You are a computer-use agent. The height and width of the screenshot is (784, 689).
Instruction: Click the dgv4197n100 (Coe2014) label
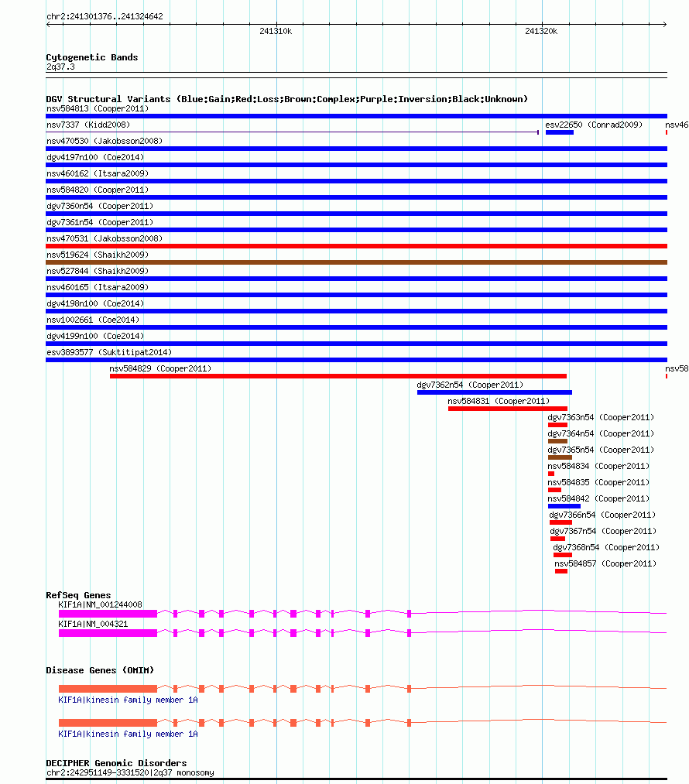(95, 158)
